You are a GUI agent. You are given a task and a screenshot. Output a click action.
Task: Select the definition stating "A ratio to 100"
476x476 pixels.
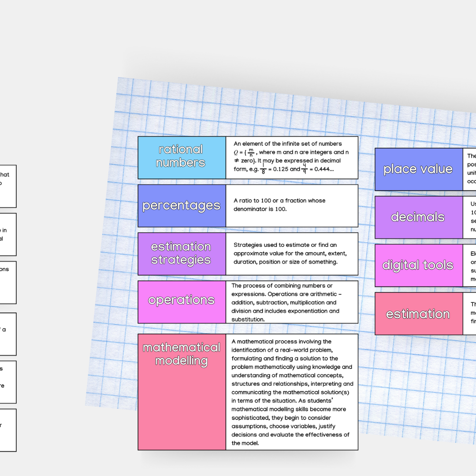pyautogui.click(x=292, y=205)
